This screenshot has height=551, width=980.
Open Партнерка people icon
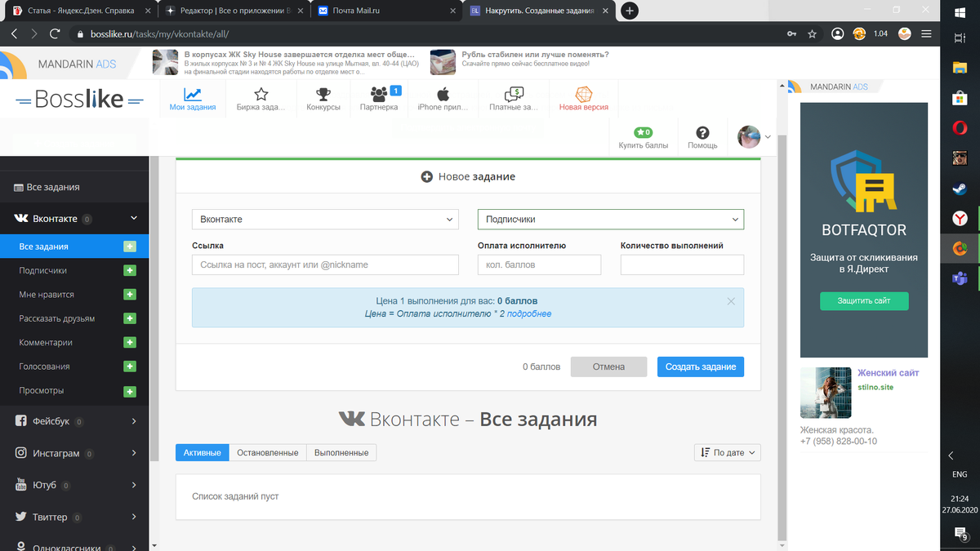tap(379, 94)
